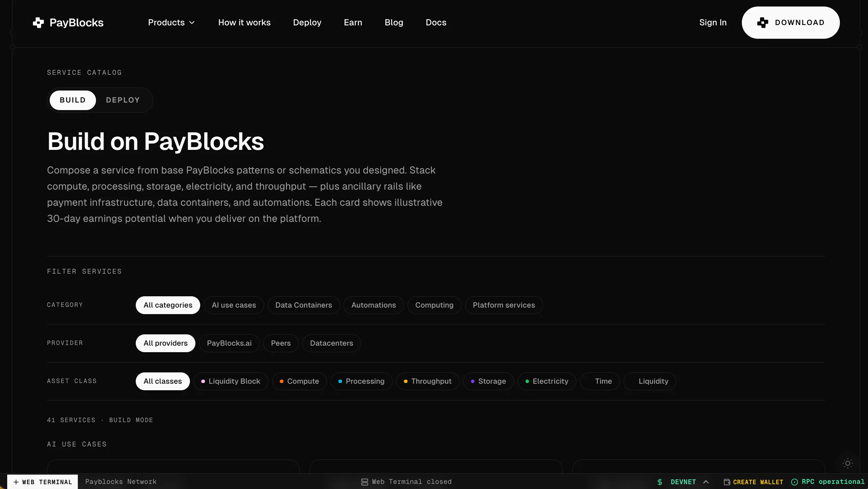This screenshot has height=489, width=868.
Task: Switch catalog to Build mode
Action: [x=73, y=100]
